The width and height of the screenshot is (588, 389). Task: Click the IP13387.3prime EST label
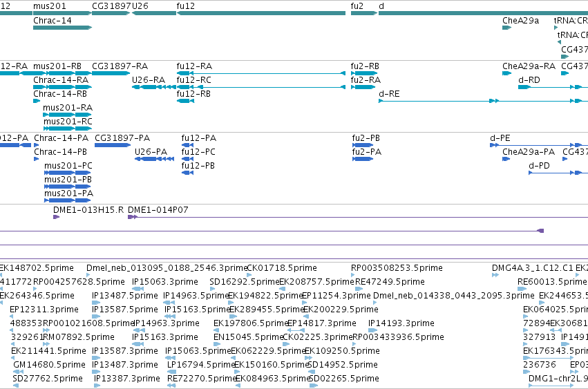pos(126,379)
